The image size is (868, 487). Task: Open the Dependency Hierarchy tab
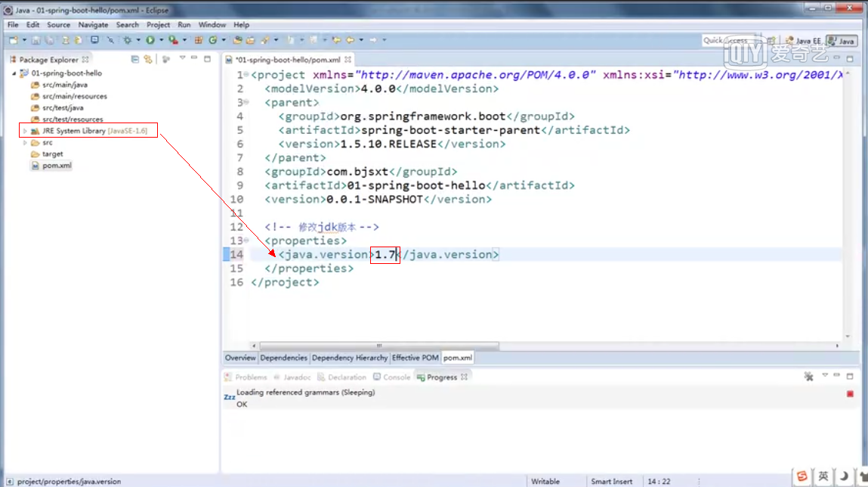click(349, 357)
